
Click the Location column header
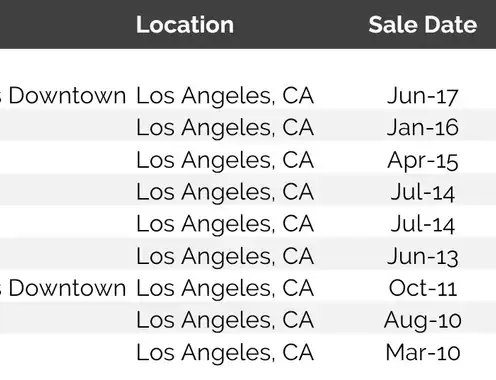pos(185,25)
